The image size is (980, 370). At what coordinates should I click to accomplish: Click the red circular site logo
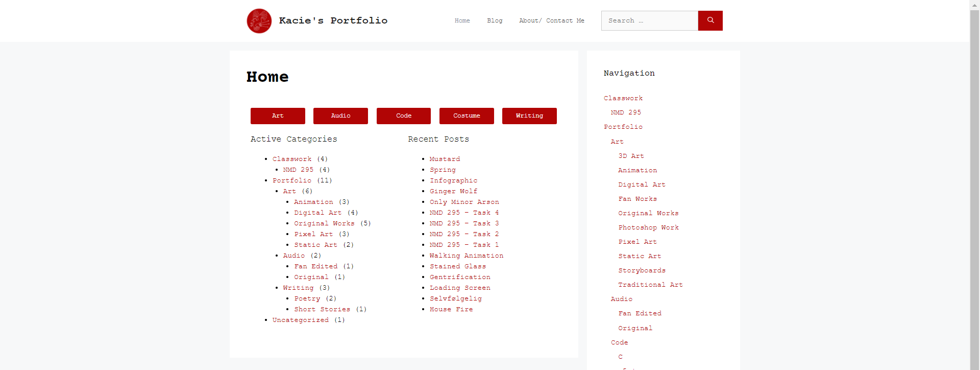pos(259,21)
